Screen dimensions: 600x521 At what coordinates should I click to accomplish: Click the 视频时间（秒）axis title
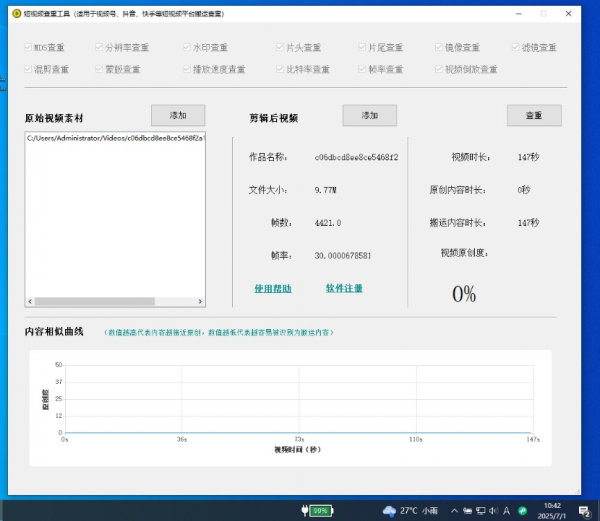[297, 449]
